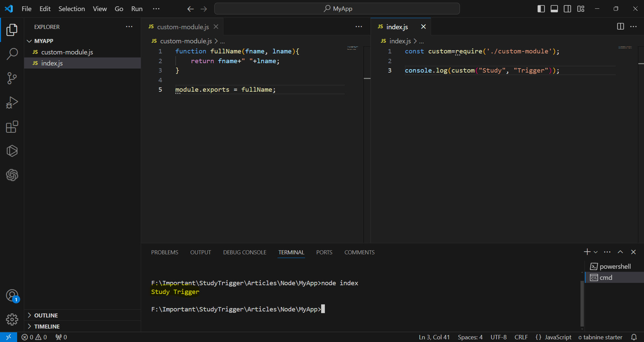Customize layout icon in title bar
The width and height of the screenshot is (644, 342).
pos(581,9)
